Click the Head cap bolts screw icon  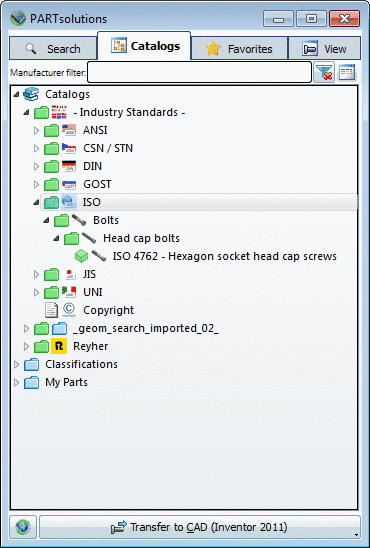[89, 238]
